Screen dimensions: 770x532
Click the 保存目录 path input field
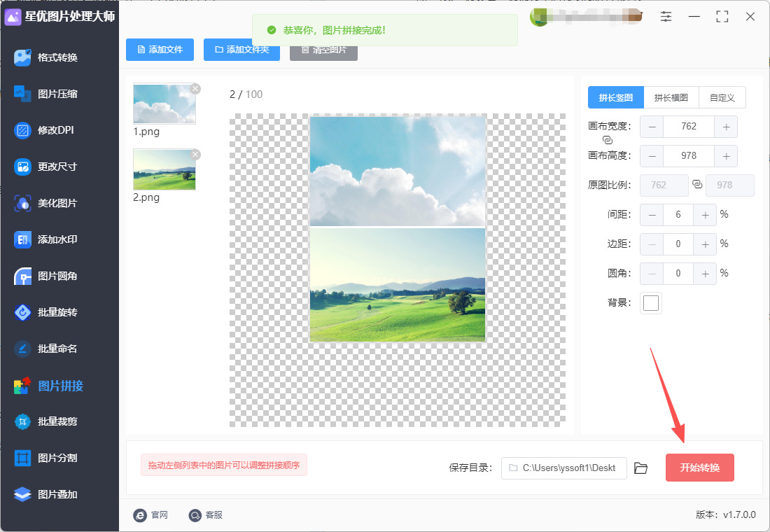(563, 468)
